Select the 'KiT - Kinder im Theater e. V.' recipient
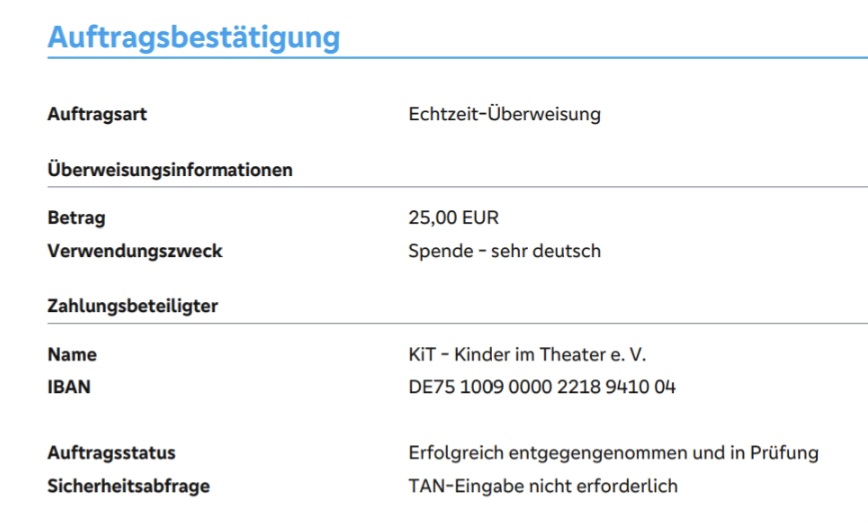 click(x=528, y=354)
